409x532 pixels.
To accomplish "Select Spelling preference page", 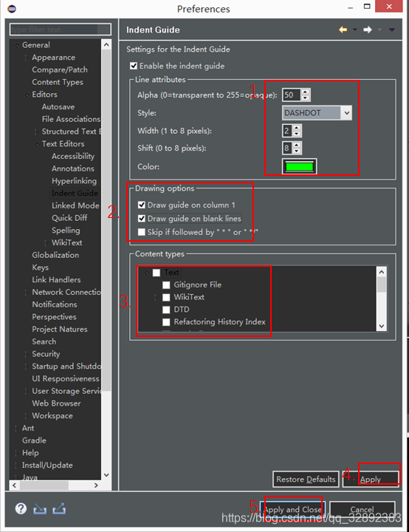I will (66, 231).
